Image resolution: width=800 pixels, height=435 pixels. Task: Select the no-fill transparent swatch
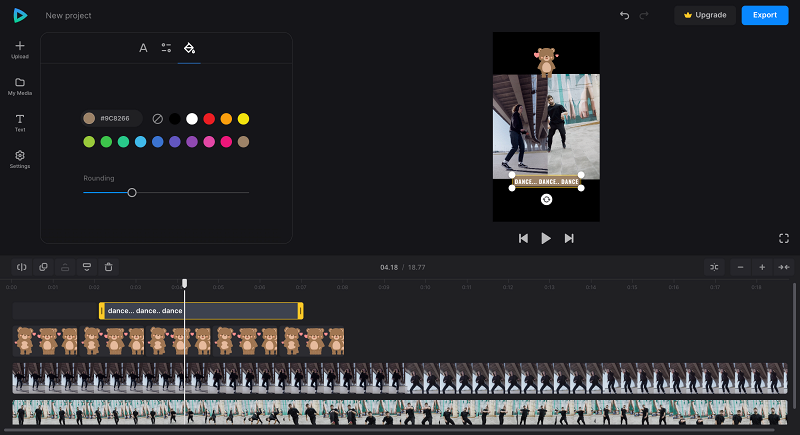click(x=158, y=119)
